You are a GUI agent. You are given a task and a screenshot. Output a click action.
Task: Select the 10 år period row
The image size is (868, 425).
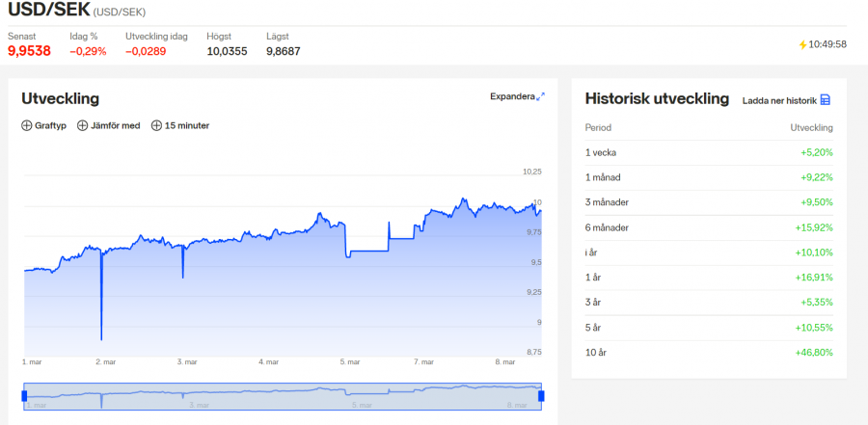(x=709, y=353)
